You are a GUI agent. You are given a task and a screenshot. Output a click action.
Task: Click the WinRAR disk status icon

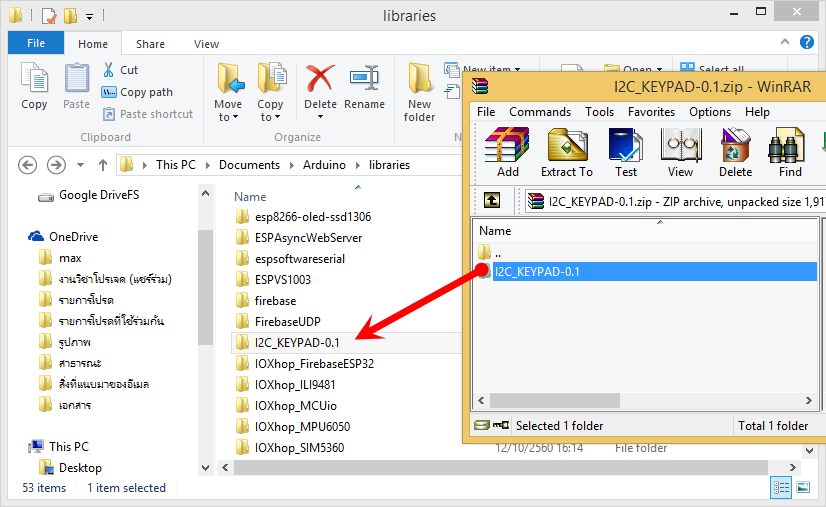point(481,425)
